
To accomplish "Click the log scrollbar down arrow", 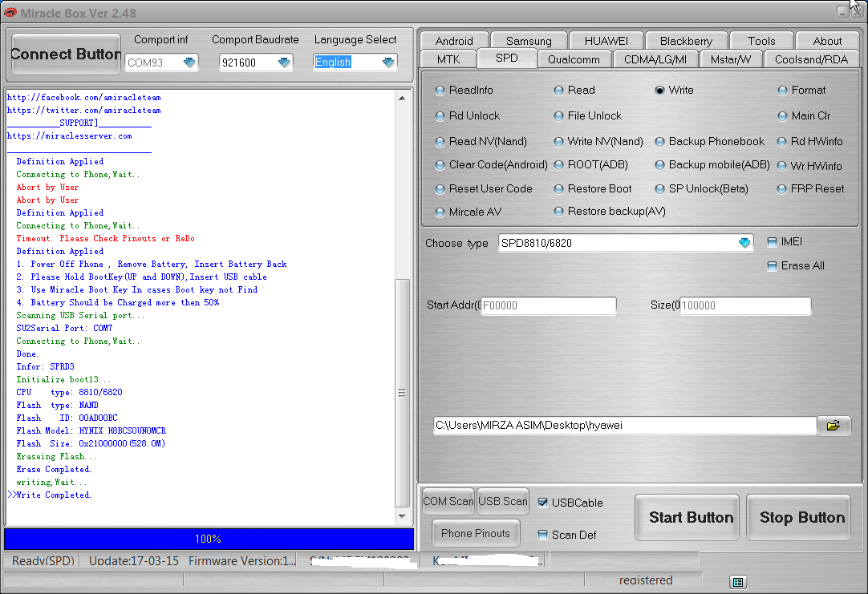I will click(x=402, y=516).
